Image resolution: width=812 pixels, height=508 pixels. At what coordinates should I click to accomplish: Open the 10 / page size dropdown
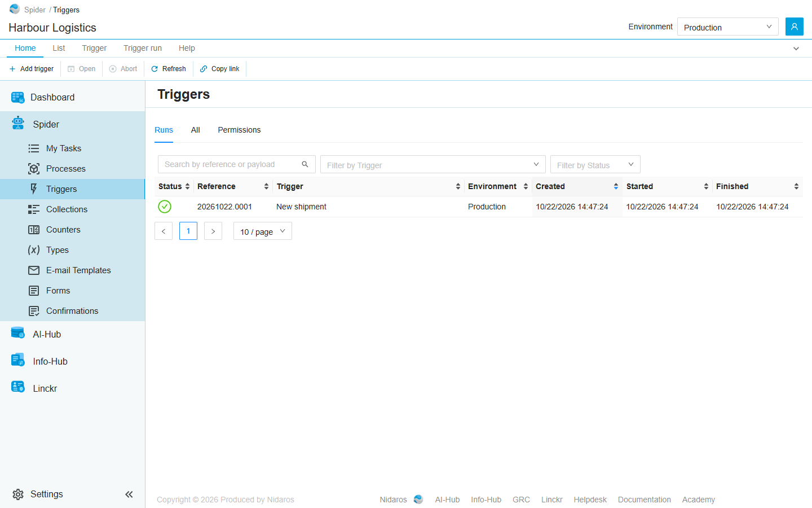pos(263,231)
